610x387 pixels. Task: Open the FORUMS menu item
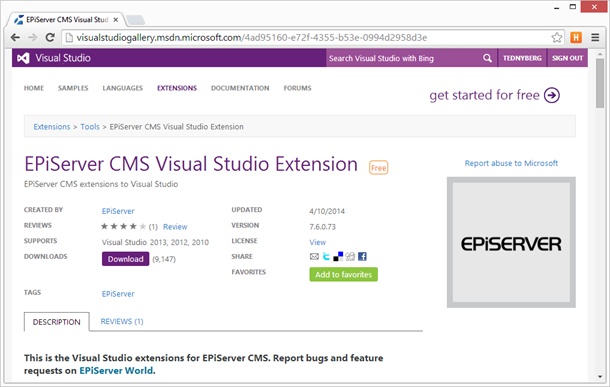(297, 88)
